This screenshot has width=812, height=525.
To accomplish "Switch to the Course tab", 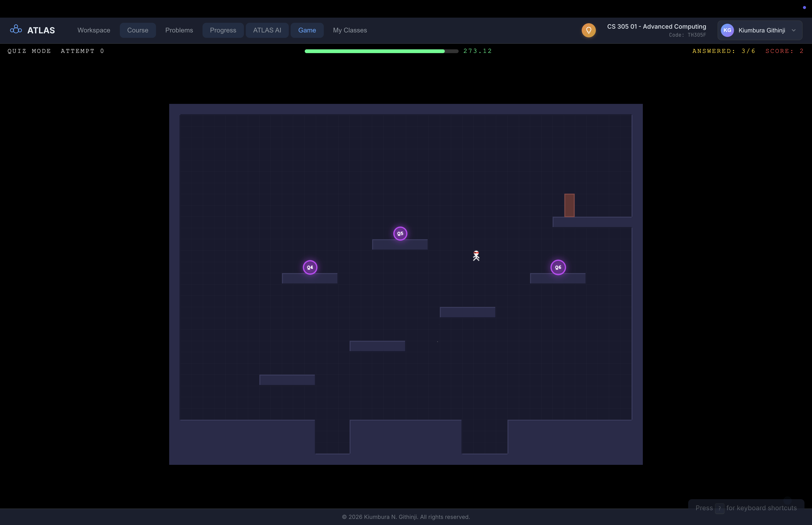I will pos(138,30).
